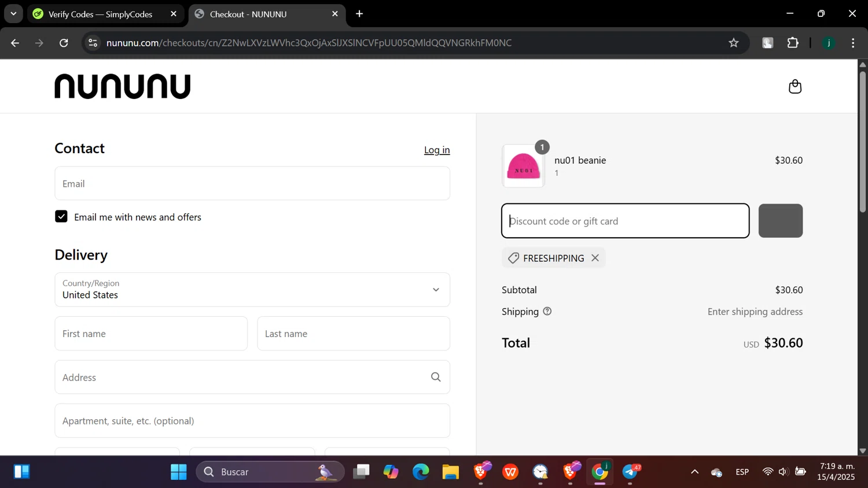The height and width of the screenshot is (488, 868).
Task: Close the Checkout - NUNUNU tab
Action: tap(335, 14)
